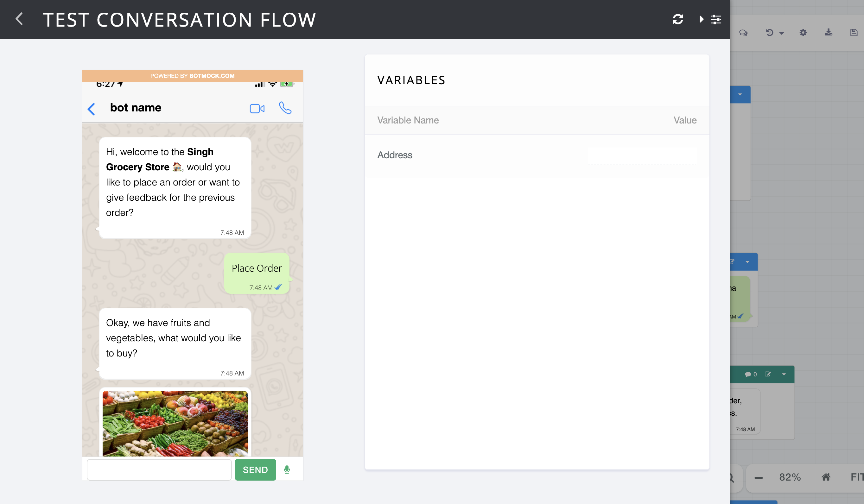Viewport: 864px width, 504px height.
Task: Click the Address variable value field
Action: (x=642, y=156)
